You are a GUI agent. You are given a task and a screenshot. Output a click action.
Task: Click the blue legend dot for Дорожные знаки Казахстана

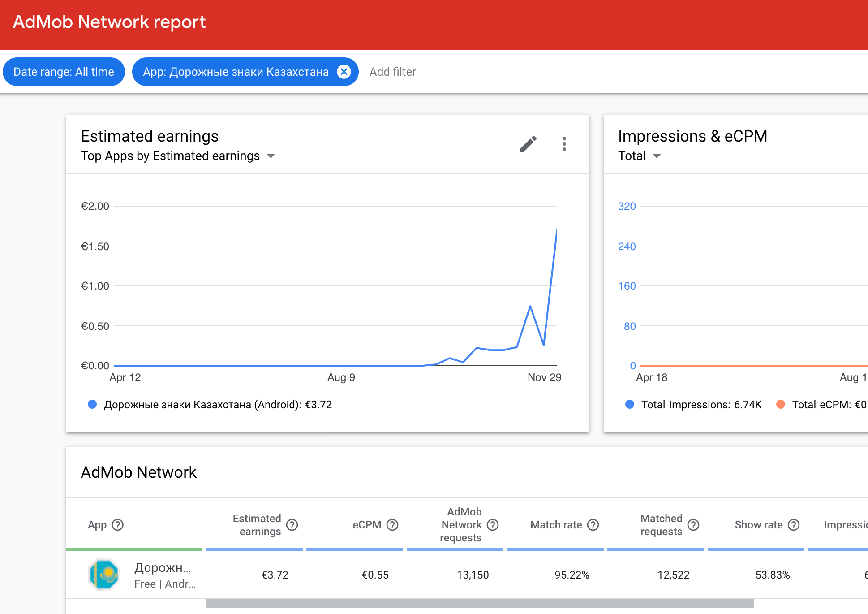(92, 404)
